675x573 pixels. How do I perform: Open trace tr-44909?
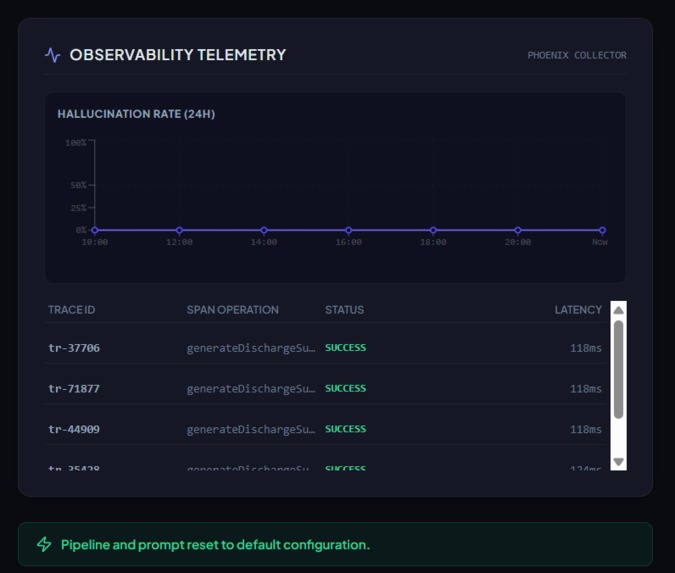tap(74, 429)
